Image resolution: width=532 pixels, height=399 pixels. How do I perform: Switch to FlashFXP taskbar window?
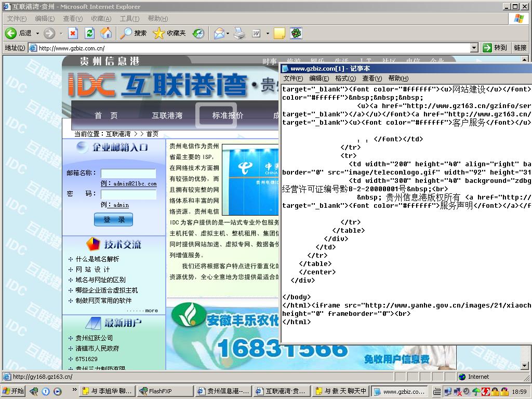click(x=166, y=391)
